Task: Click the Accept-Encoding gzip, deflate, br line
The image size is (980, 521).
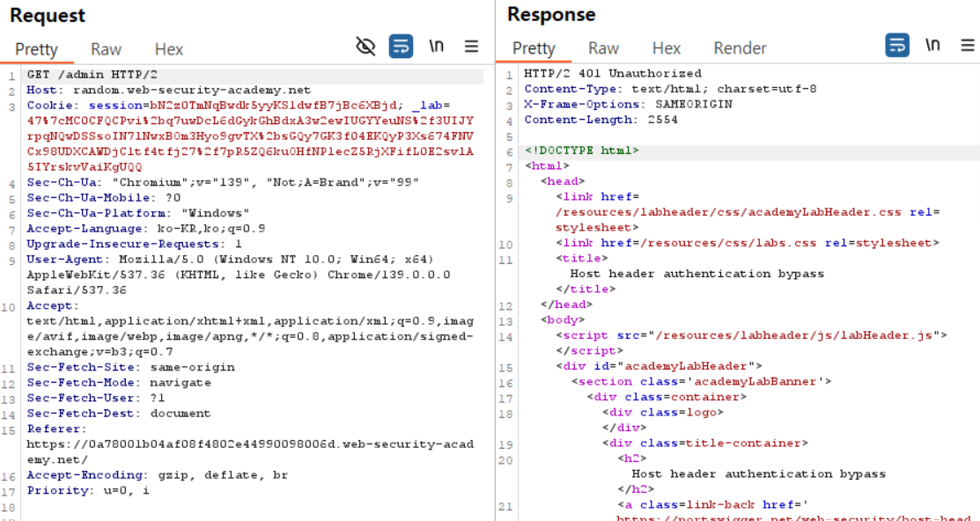Action: click(x=158, y=474)
